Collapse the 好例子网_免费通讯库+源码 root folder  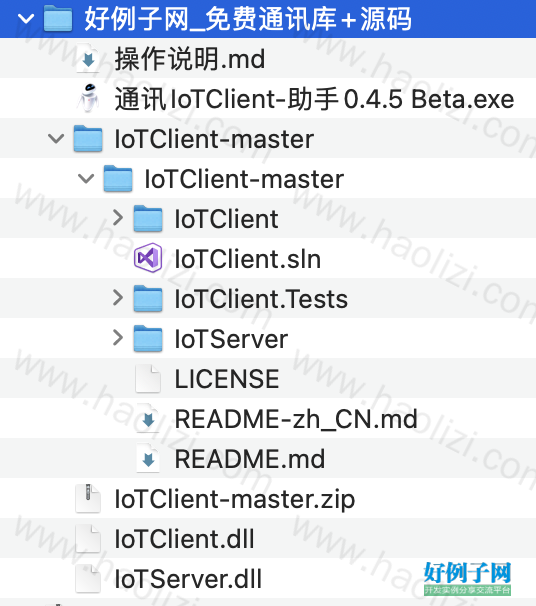26,19
